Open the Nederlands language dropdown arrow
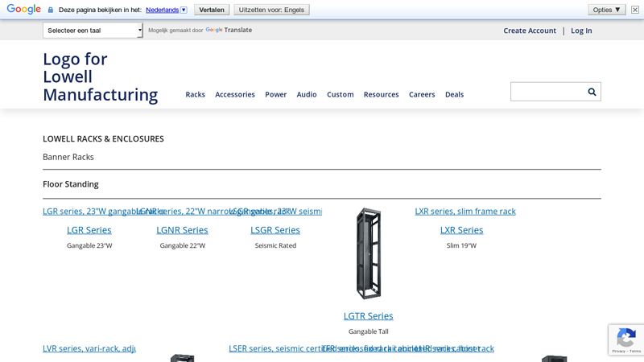 pyautogui.click(x=184, y=10)
